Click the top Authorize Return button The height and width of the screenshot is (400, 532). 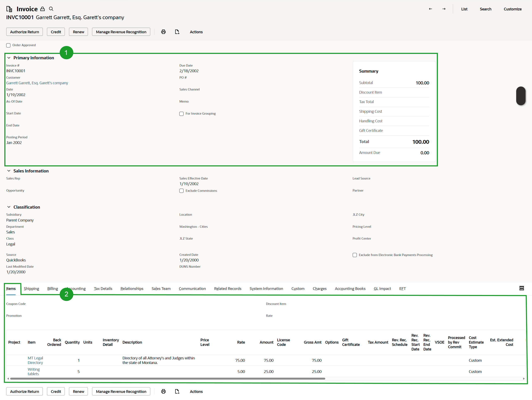click(x=25, y=32)
